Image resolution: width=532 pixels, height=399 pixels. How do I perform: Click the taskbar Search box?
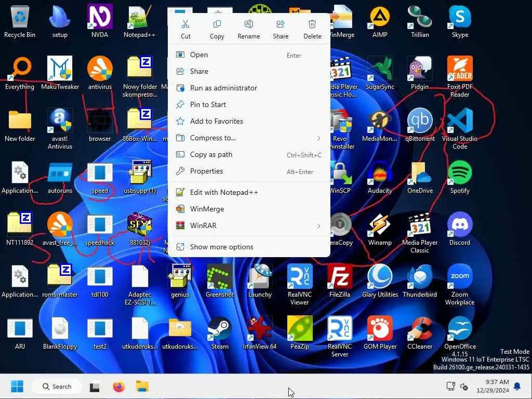(x=56, y=386)
